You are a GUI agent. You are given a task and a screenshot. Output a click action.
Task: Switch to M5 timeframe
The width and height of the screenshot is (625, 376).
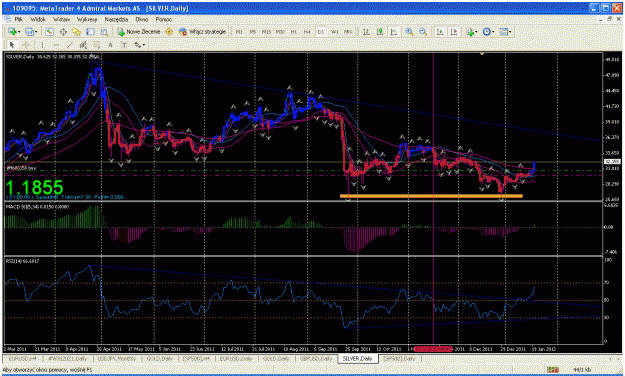coord(252,31)
